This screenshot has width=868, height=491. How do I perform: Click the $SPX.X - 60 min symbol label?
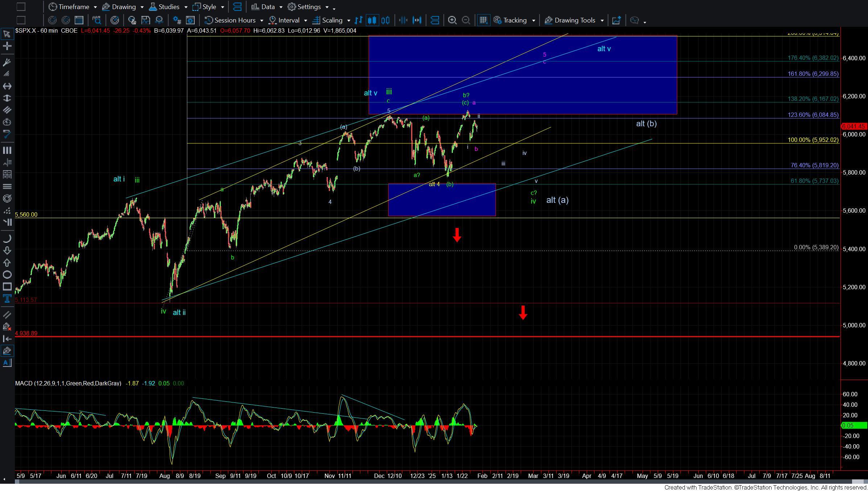36,31
